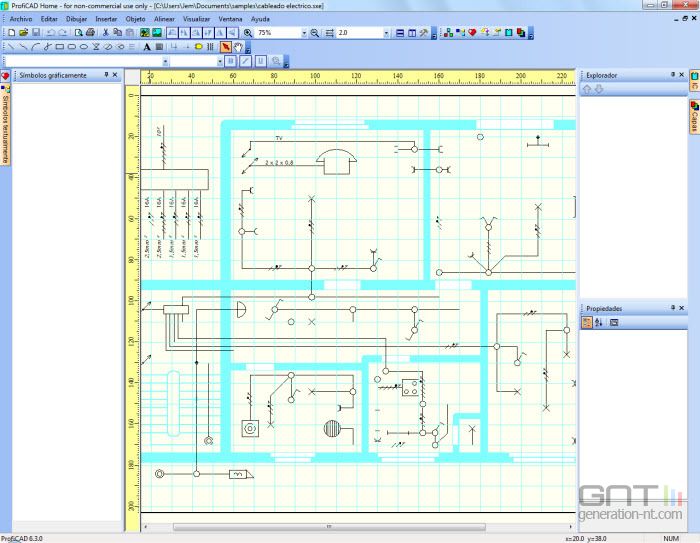Close the Símbolos gráficamente panel

[115, 75]
